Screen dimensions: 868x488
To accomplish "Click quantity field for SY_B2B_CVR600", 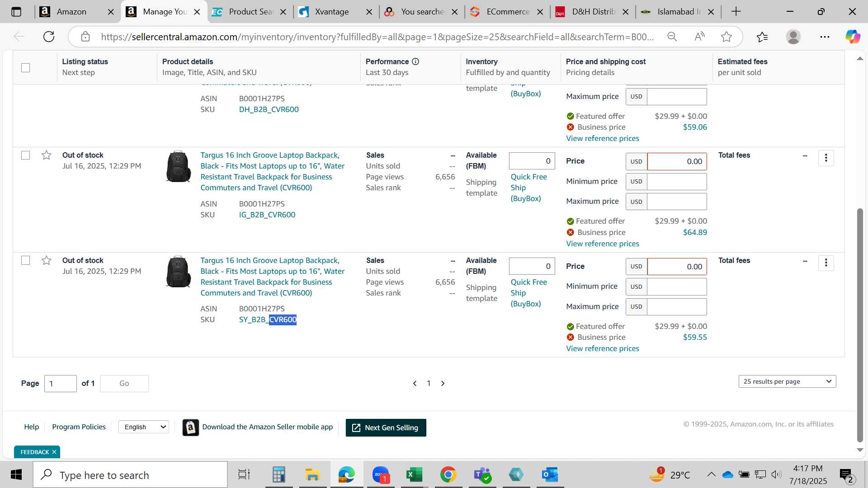I will 532,267.
